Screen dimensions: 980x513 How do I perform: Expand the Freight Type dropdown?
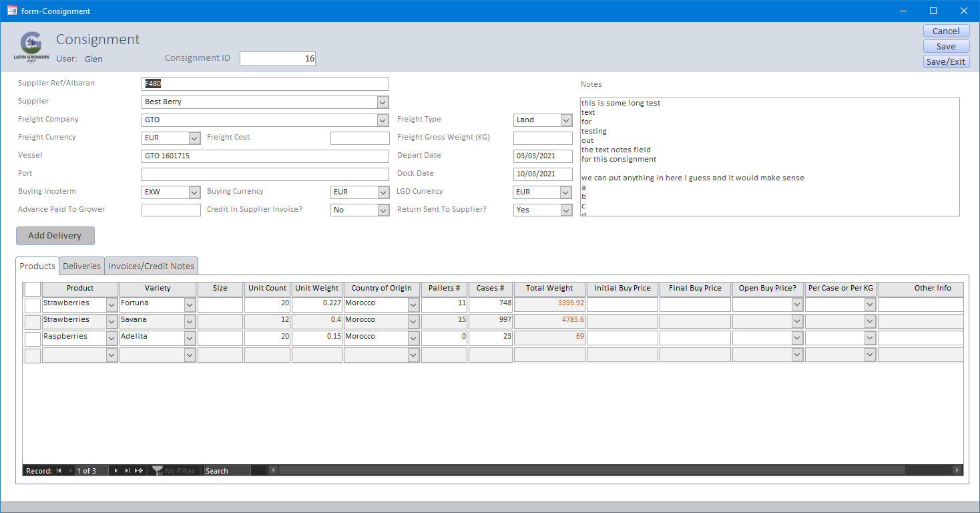tap(566, 120)
